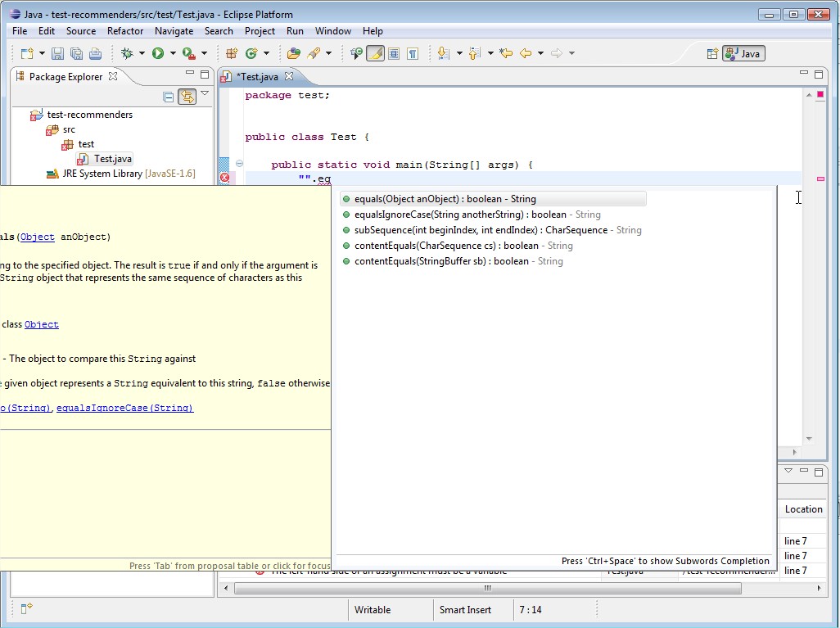Image resolution: width=840 pixels, height=628 pixels.
Task: Click the Search flashlight toolbar icon
Action: point(314,53)
